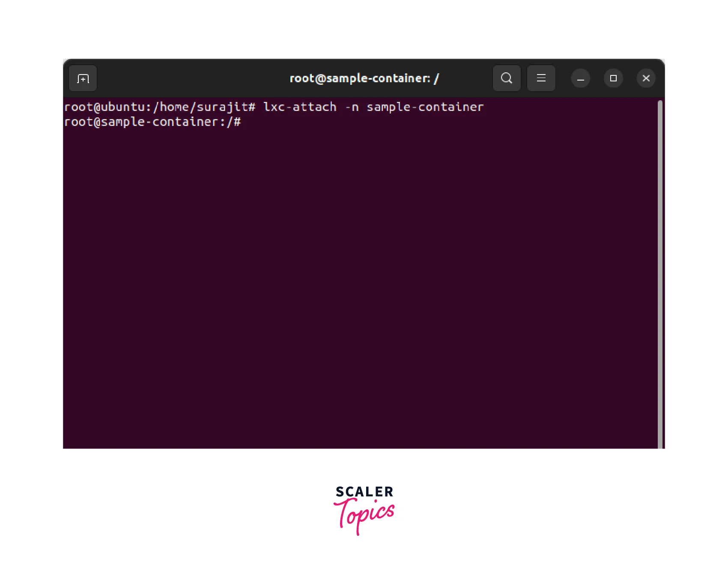Click the SCALER logo text

pyautogui.click(x=364, y=492)
